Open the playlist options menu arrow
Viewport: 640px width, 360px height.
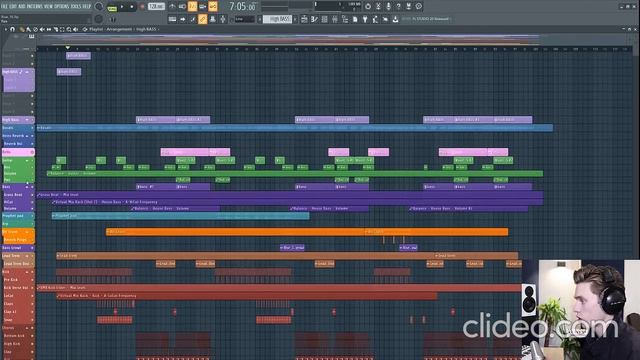(x=5, y=29)
